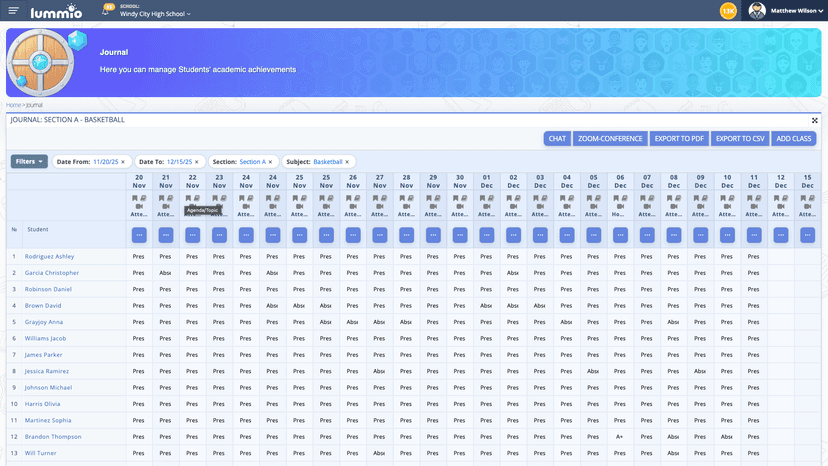Viewport: 828px width, 466px height.
Task: Open the options menu for 27 Nov column
Action: 380,235
